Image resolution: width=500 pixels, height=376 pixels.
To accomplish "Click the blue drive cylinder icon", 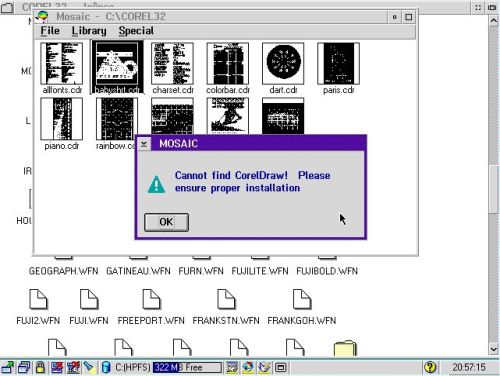I will 106,367.
